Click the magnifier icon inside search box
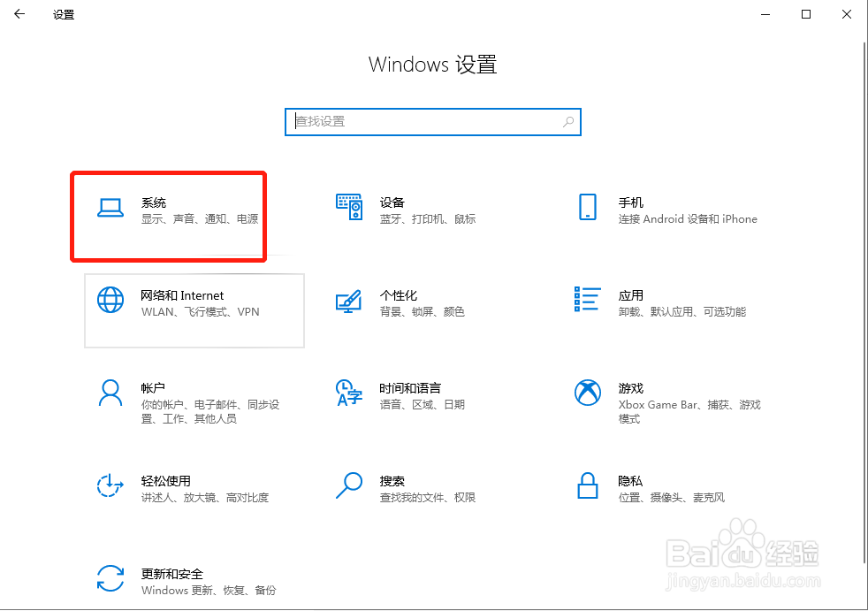The height and width of the screenshot is (611, 868). click(x=568, y=122)
